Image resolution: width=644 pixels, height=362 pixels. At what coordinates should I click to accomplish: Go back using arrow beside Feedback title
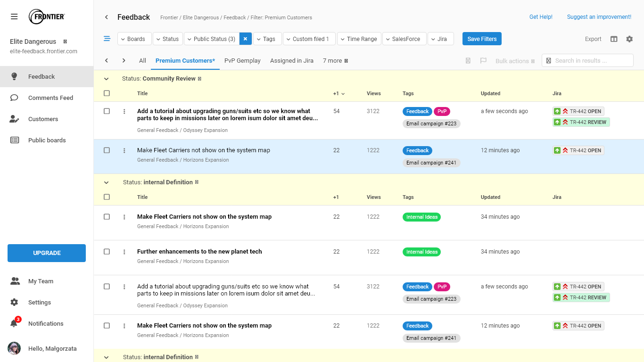click(x=107, y=17)
